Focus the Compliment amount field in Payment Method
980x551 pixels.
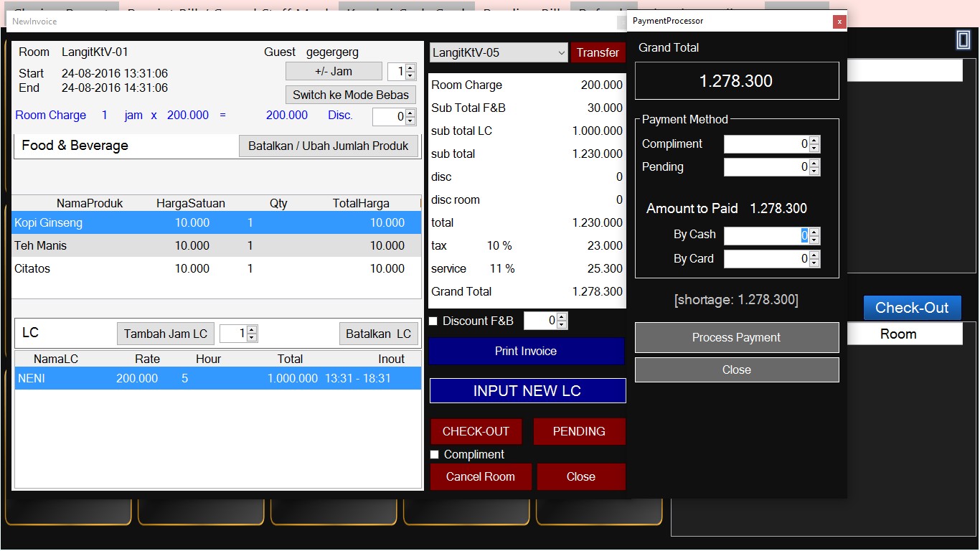coord(767,144)
